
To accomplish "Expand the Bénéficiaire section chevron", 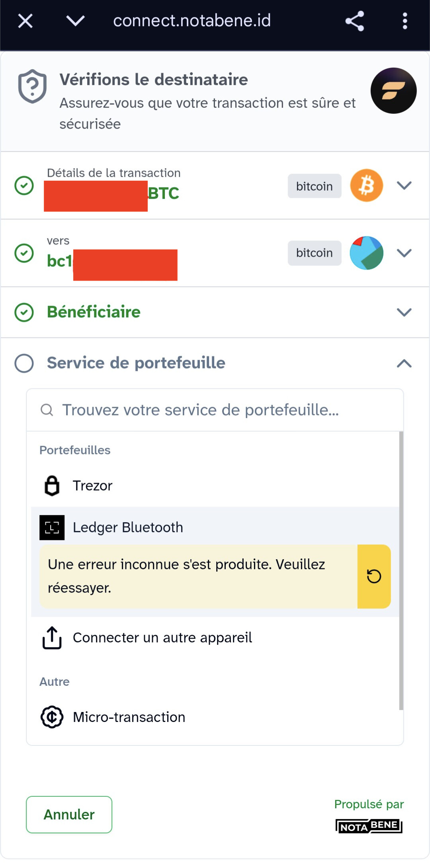I will pos(404,312).
